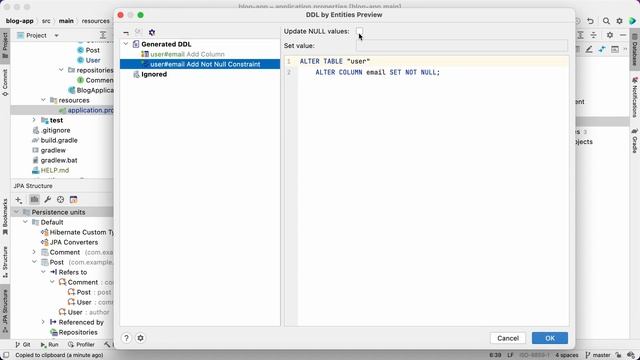Click the wrench icon in JPA Structure
The image size is (640, 360).
(x=47, y=200)
